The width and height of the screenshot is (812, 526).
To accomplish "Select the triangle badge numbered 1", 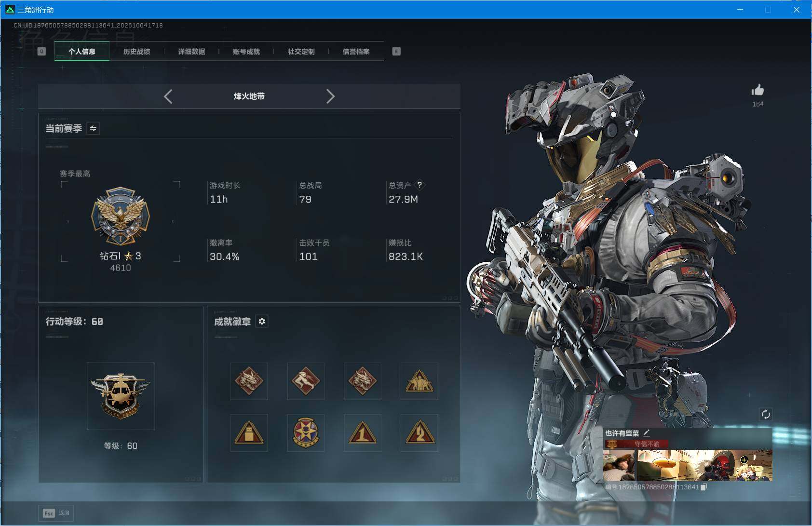I will (363, 432).
